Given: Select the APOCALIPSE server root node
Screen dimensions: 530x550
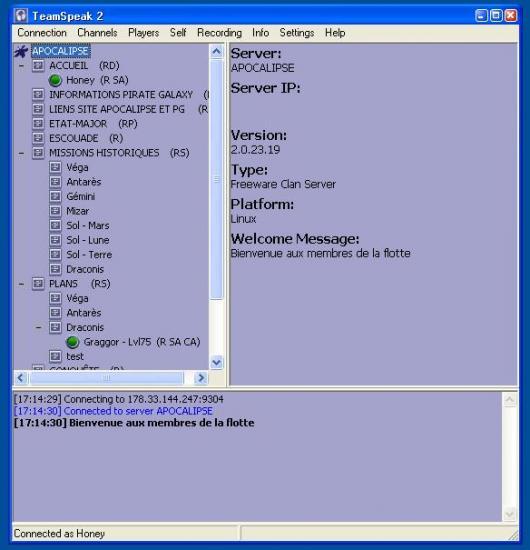Looking at the screenshot, I should click(61, 51).
